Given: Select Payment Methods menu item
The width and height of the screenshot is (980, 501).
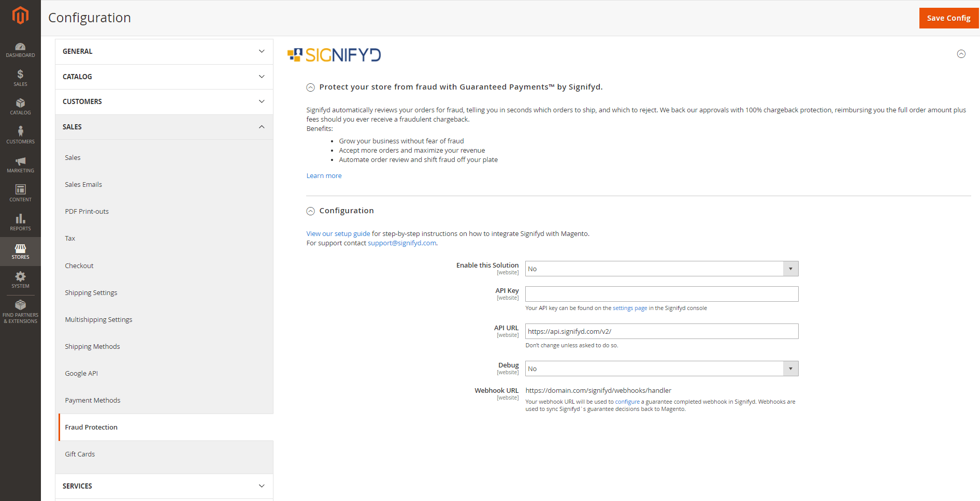Looking at the screenshot, I should [x=92, y=400].
